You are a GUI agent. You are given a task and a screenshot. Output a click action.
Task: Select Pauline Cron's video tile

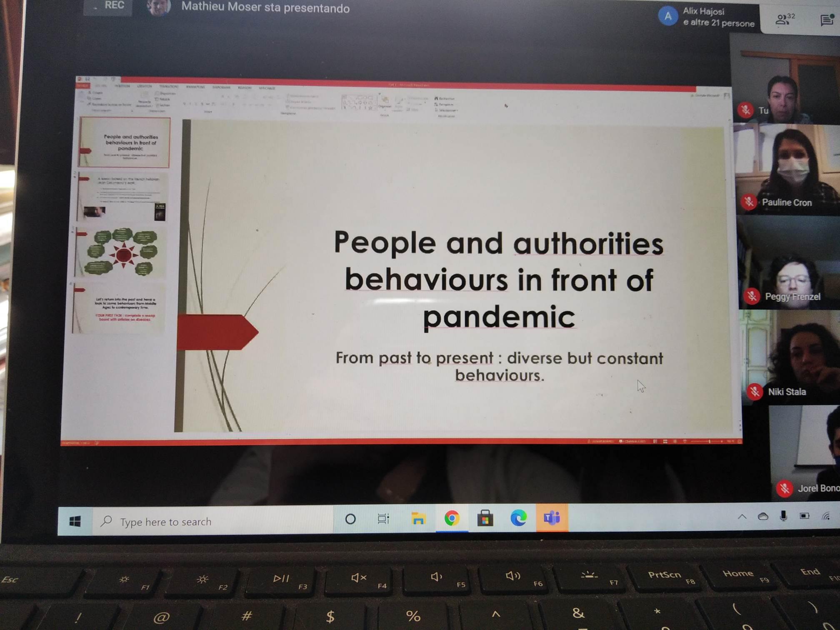pyautogui.click(x=787, y=169)
